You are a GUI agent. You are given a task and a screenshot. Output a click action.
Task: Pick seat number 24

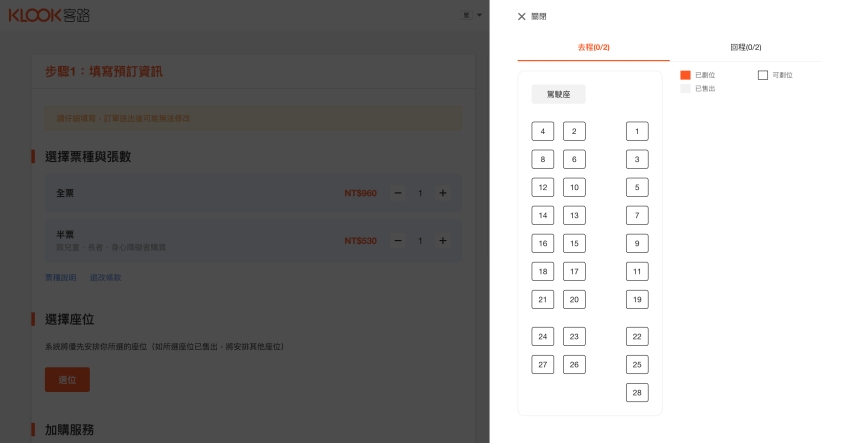point(542,337)
